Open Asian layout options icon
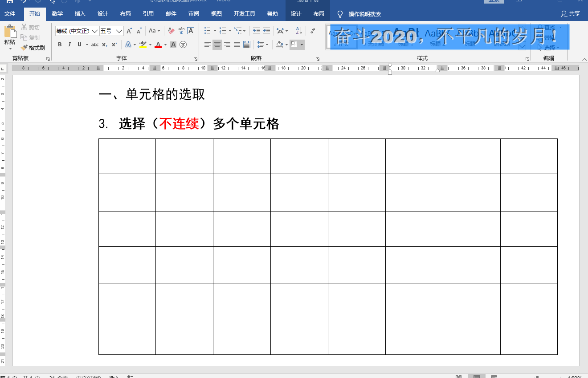This screenshot has height=378, width=588. click(x=280, y=31)
